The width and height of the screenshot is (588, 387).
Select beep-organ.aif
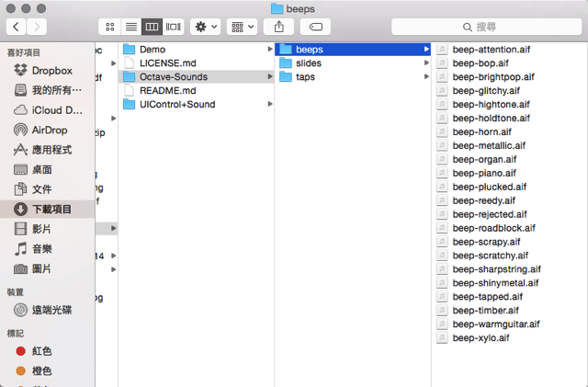tap(510, 159)
